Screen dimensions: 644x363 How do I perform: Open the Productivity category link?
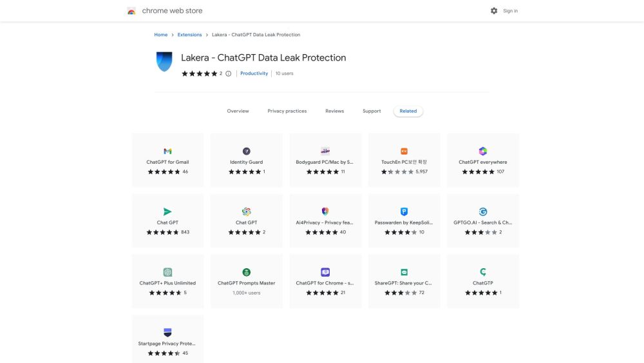click(254, 74)
